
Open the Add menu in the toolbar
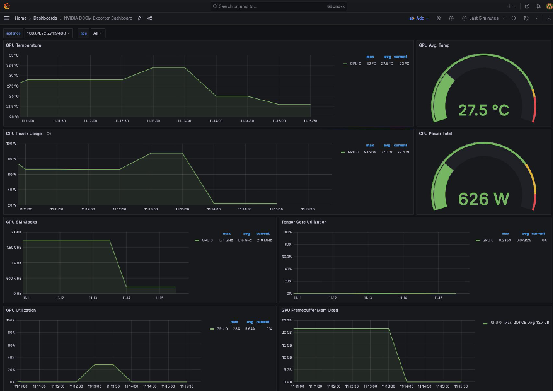point(418,18)
